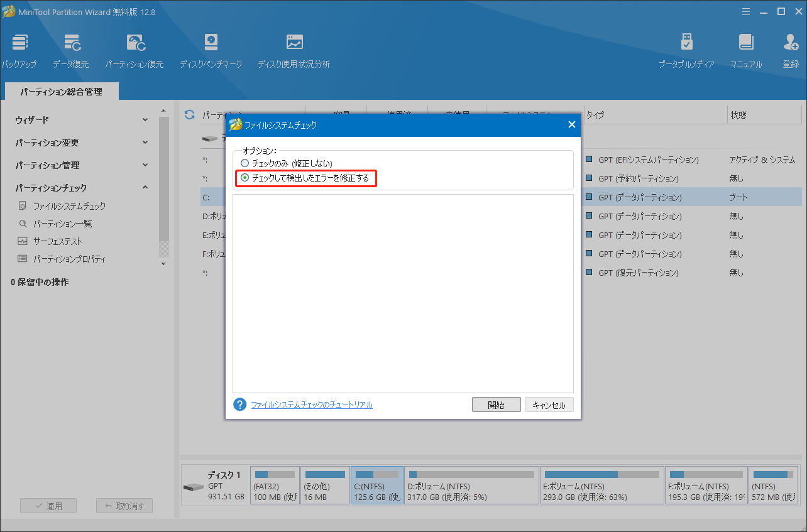Click the sidebar vertical scrollbar
807x532 pixels.
pos(164,179)
